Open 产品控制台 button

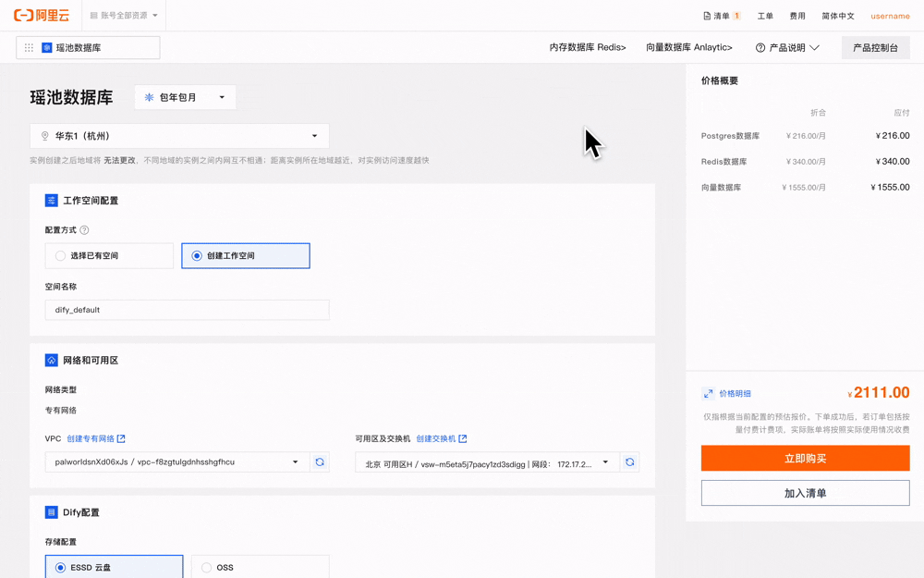point(876,48)
